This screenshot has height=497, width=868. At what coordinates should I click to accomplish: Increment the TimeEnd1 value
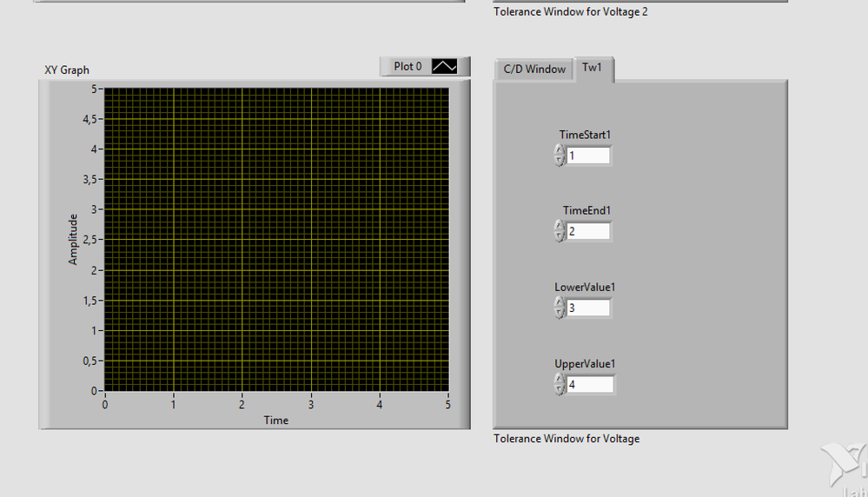560,226
